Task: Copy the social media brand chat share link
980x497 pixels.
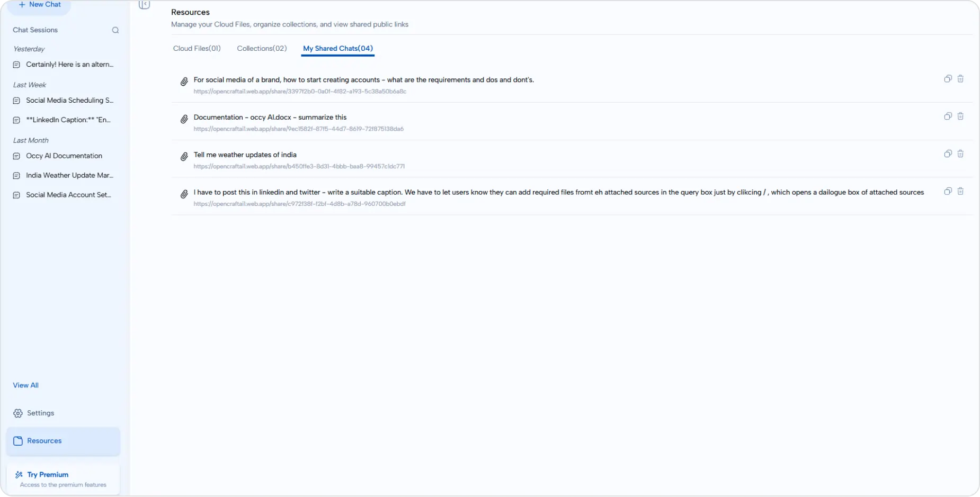Action: click(948, 79)
